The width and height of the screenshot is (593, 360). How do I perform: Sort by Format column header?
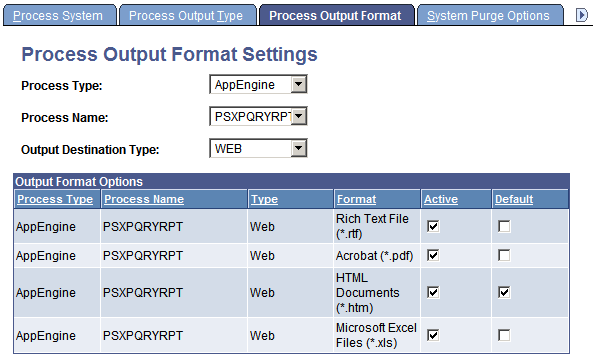357,199
